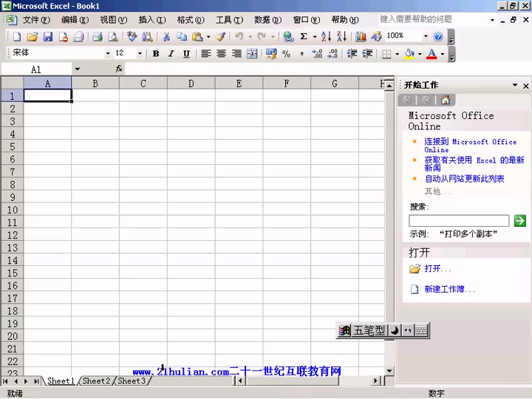532x399 pixels.
Task: Click the Print Preview icon
Action: [x=113, y=36]
